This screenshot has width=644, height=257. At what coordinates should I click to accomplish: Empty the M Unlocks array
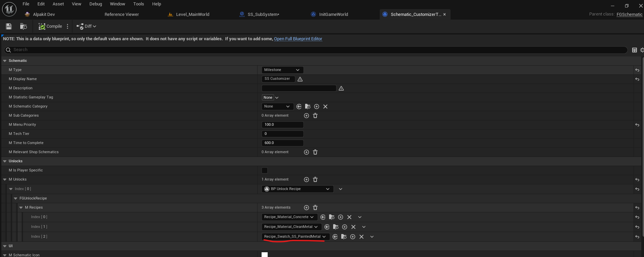315,180
